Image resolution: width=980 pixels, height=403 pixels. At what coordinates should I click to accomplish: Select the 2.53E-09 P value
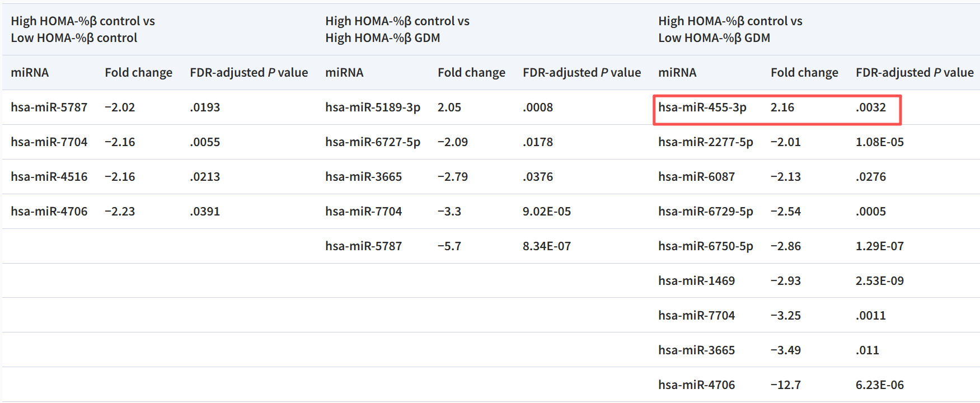coord(879,281)
